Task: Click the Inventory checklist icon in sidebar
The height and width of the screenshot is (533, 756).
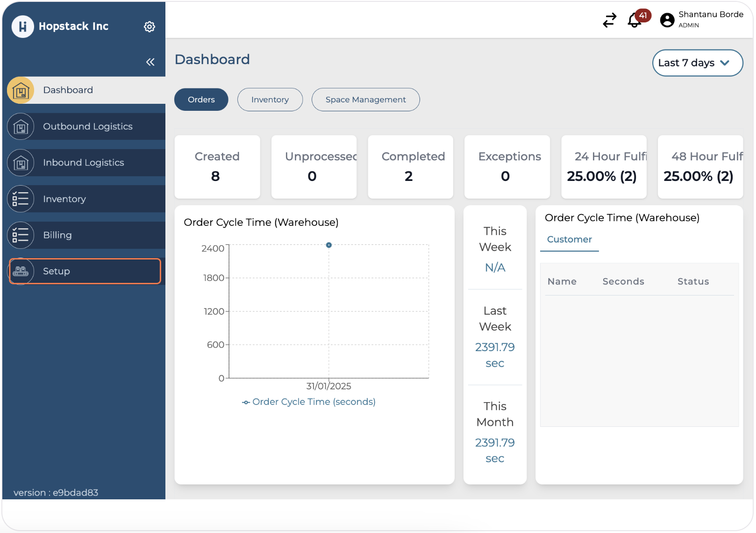Action: click(x=21, y=199)
